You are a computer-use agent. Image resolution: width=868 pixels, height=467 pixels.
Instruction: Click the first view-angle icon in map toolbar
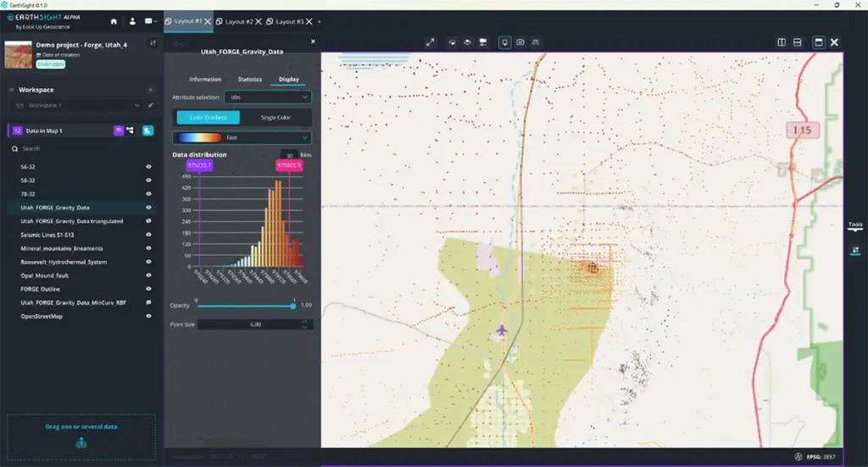(x=453, y=42)
